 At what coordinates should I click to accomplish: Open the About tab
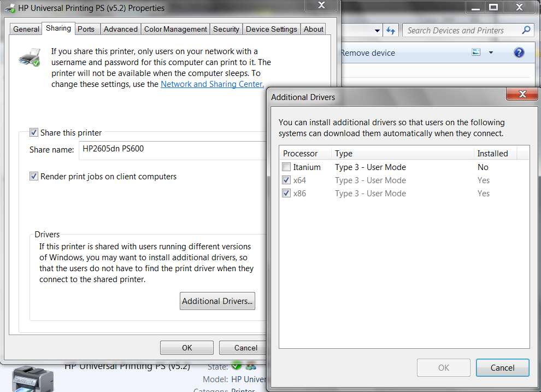[313, 30]
